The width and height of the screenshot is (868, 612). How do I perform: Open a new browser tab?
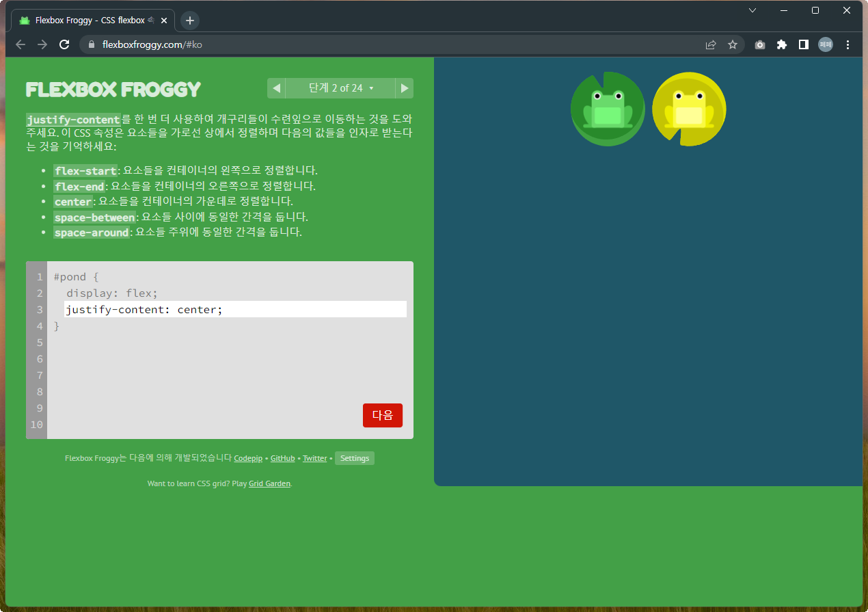tap(190, 21)
